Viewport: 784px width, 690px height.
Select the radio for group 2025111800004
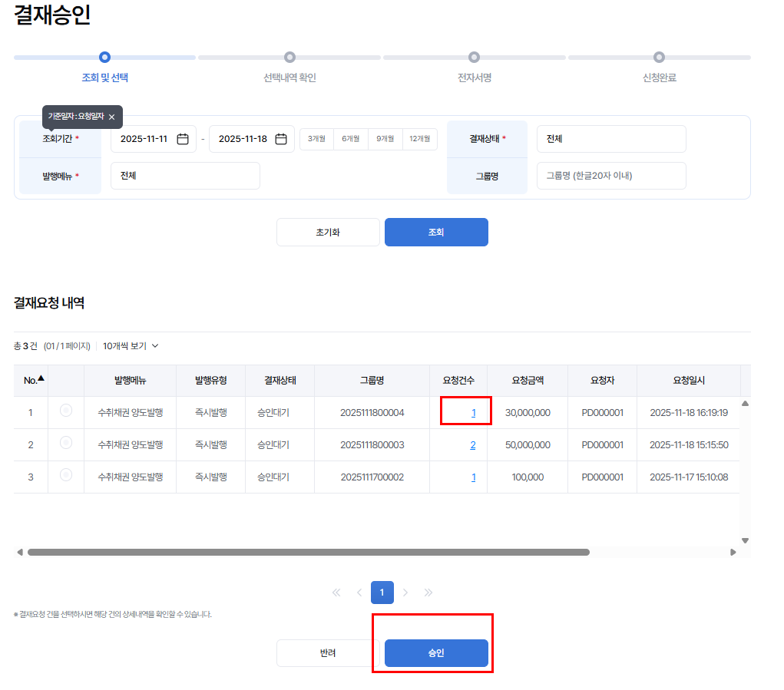tap(66, 411)
